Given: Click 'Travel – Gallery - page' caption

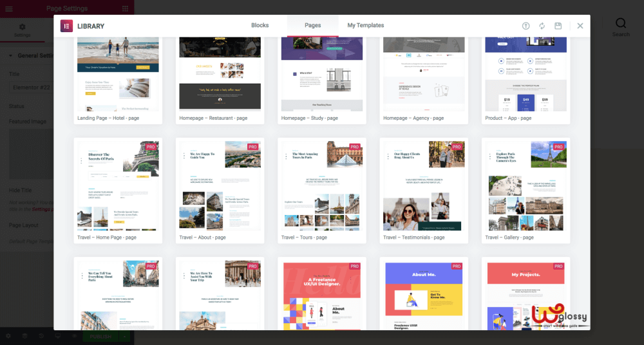Looking at the screenshot, I should point(509,238).
